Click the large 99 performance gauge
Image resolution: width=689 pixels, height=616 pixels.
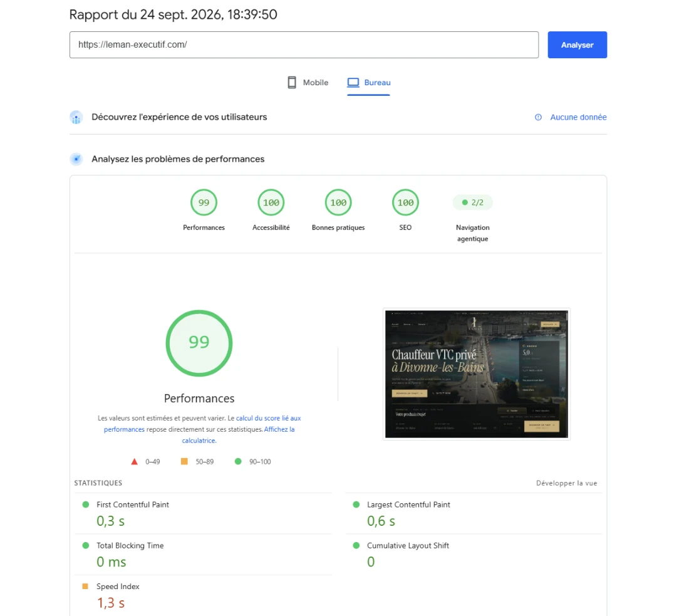(x=199, y=343)
